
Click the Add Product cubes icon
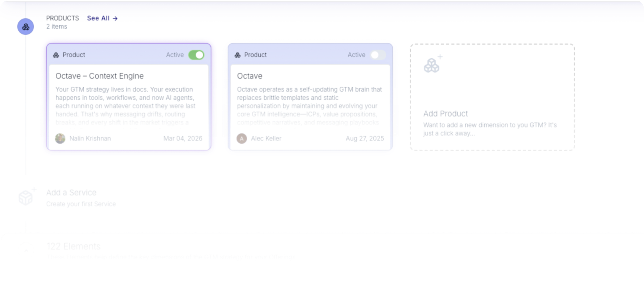(x=433, y=64)
